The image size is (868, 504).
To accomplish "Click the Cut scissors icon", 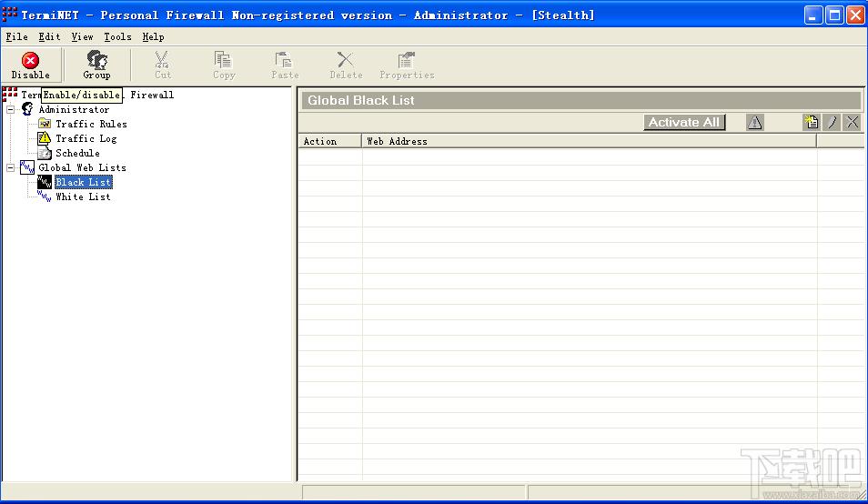I will 162,59.
